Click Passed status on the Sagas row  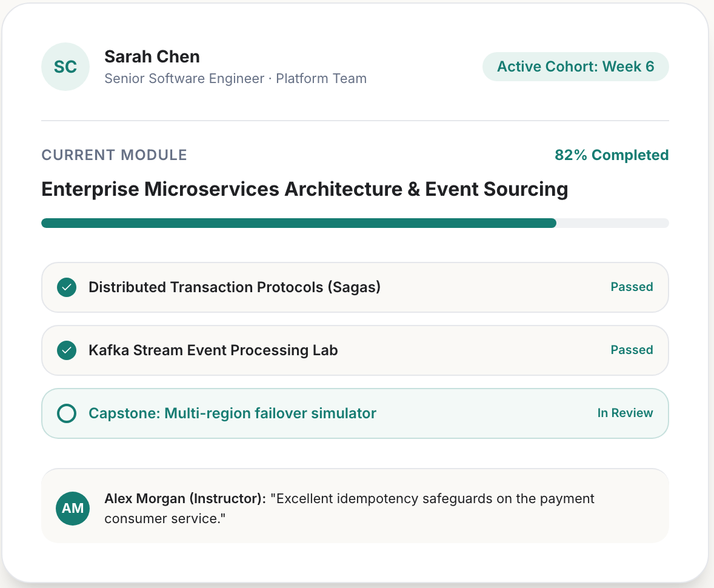point(632,287)
